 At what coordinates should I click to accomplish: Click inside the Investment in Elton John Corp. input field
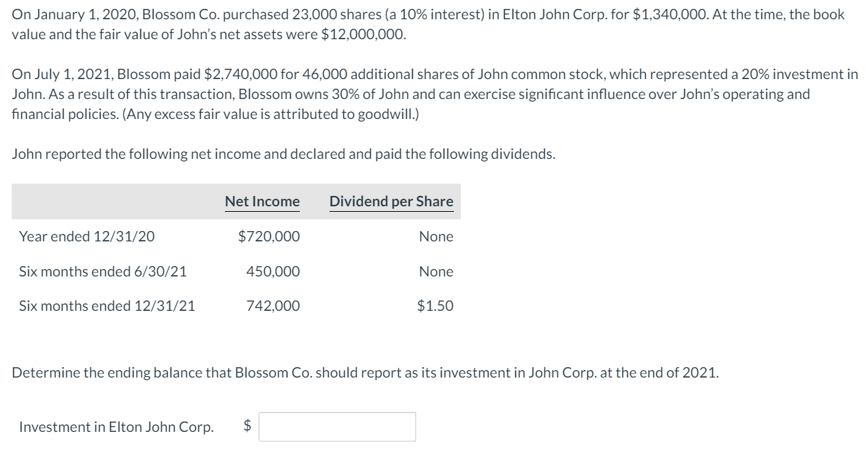[x=336, y=426]
